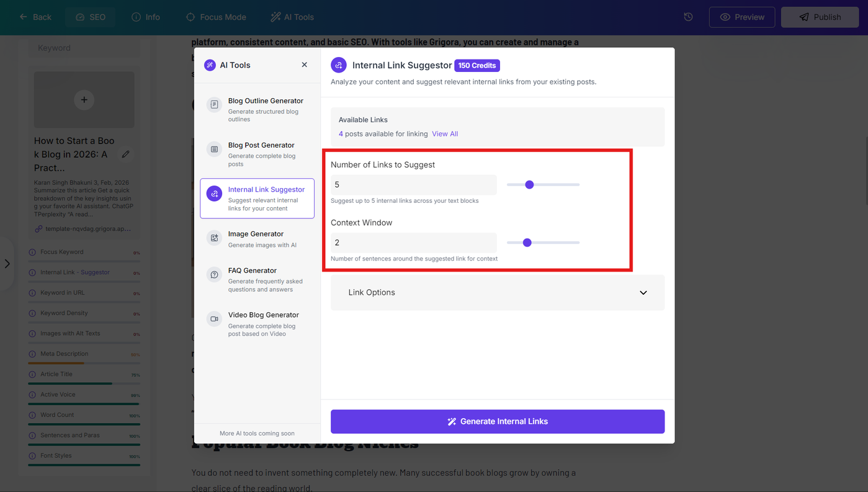Click the Blog Outline Generator icon

click(x=214, y=105)
